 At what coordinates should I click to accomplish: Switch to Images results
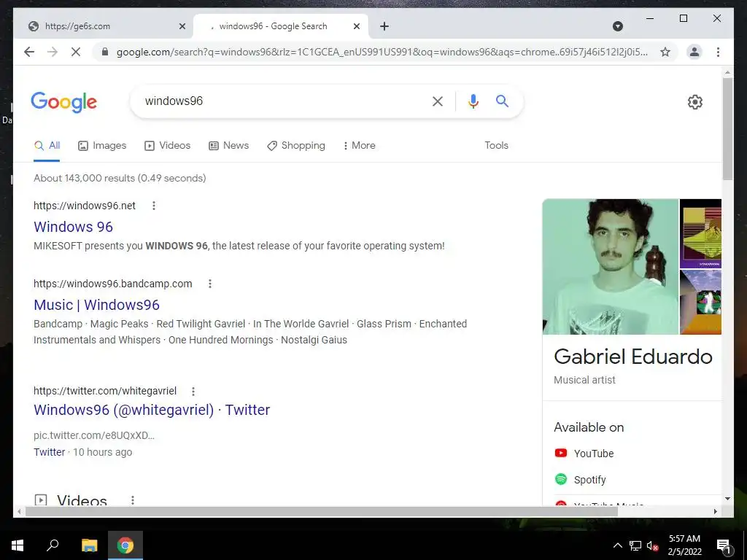[102, 146]
